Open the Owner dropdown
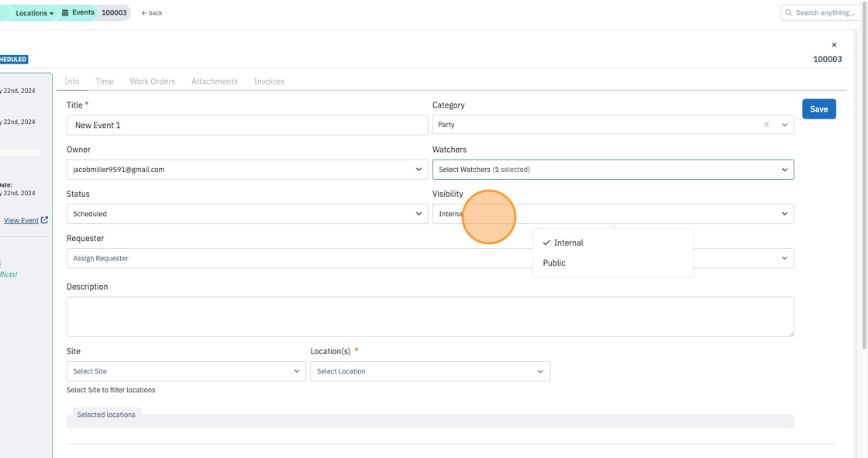 click(247, 170)
